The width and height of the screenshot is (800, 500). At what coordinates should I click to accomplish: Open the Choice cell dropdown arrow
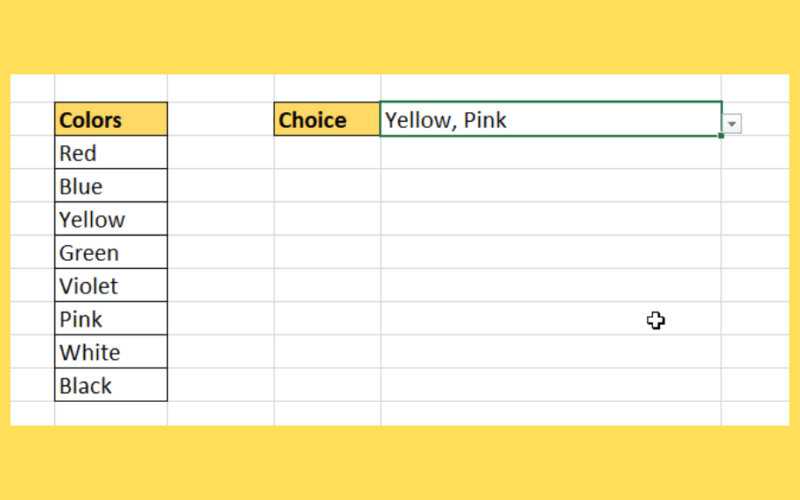point(732,123)
